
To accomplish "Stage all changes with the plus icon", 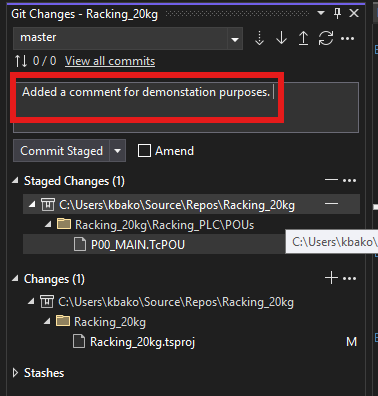I will coord(331,278).
